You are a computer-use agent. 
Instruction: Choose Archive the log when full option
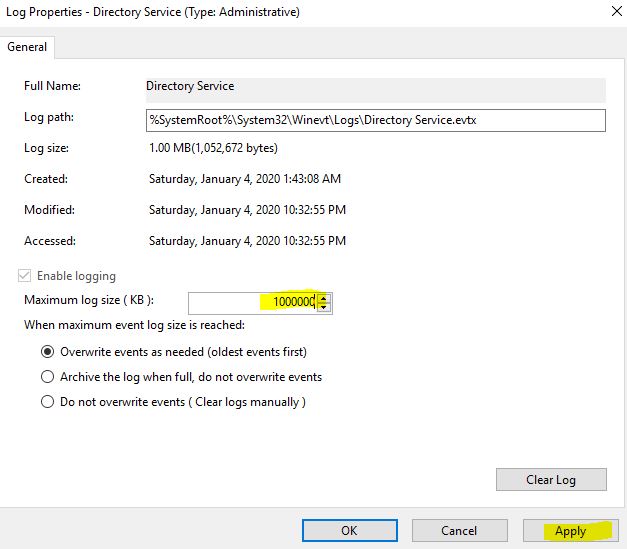click(x=47, y=377)
